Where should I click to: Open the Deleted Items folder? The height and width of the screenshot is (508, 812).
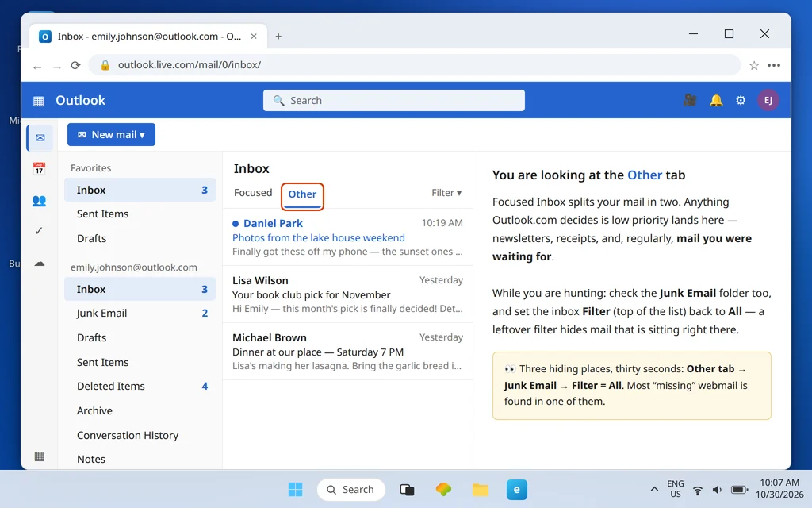click(x=140, y=387)
